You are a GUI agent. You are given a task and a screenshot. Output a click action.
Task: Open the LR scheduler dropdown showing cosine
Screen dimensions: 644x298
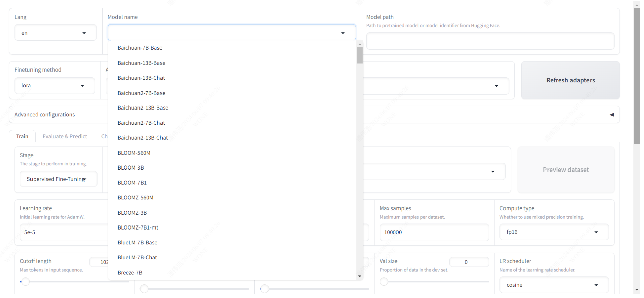pyautogui.click(x=554, y=285)
